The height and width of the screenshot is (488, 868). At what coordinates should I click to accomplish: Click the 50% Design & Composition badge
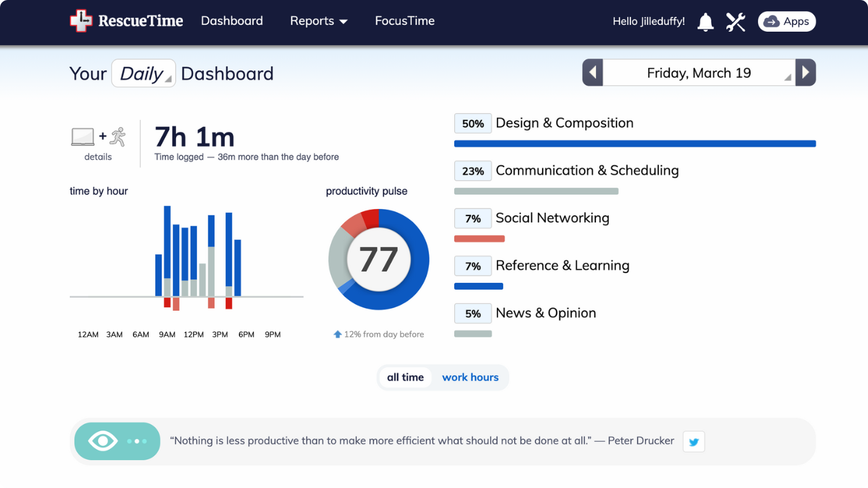pos(473,123)
